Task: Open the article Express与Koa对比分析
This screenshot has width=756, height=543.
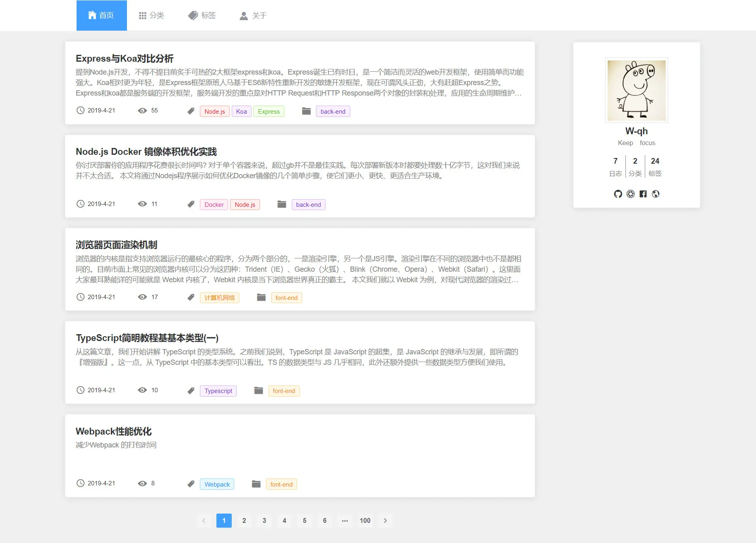Action: pos(125,58)
